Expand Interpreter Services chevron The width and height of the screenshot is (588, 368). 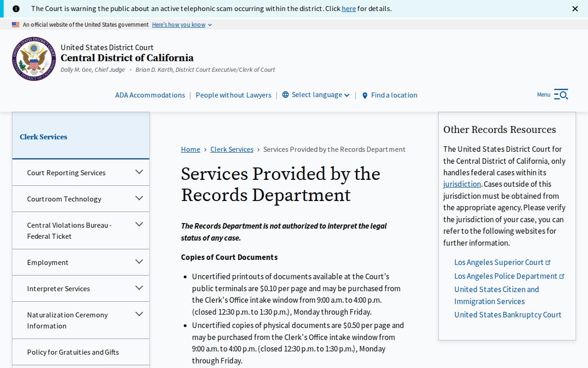point(139,288)
